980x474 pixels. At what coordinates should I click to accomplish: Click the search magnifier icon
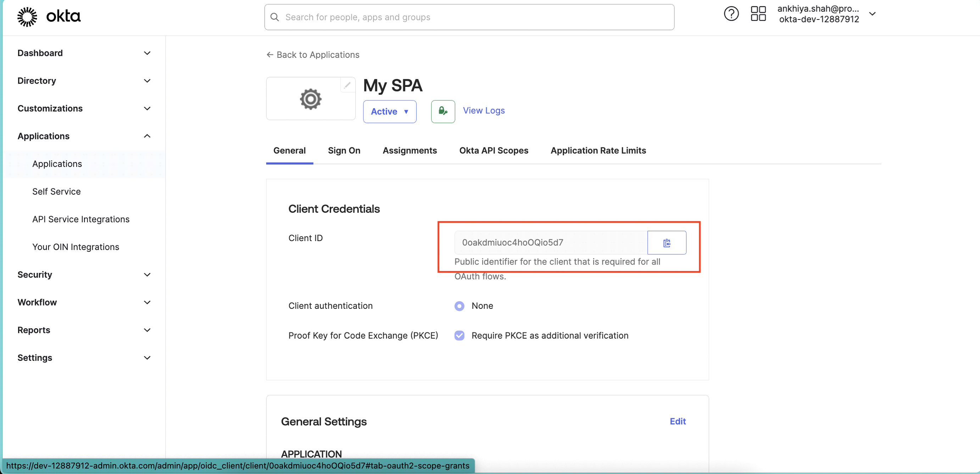click(x=274, y=17)
